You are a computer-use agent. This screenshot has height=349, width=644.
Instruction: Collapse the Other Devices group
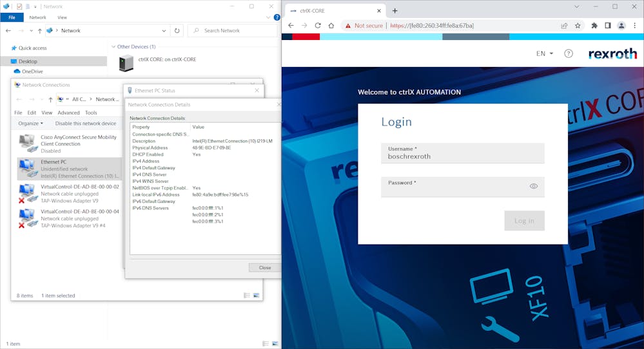tap(113, 47)
